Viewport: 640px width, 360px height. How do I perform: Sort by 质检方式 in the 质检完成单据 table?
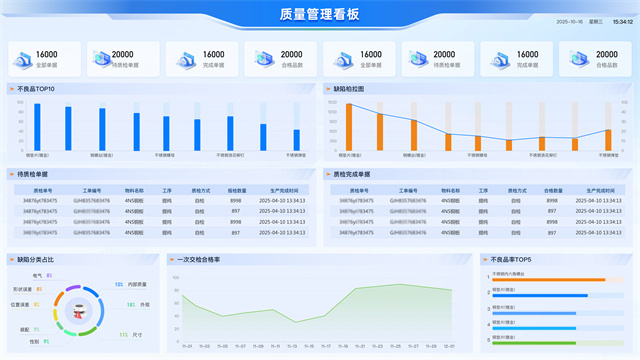(517, 191)
